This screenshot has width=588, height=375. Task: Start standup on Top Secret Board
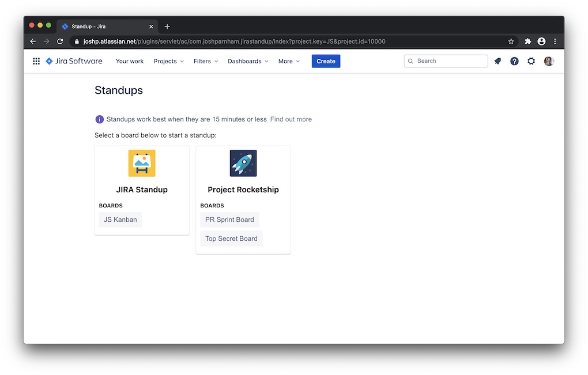231,238
